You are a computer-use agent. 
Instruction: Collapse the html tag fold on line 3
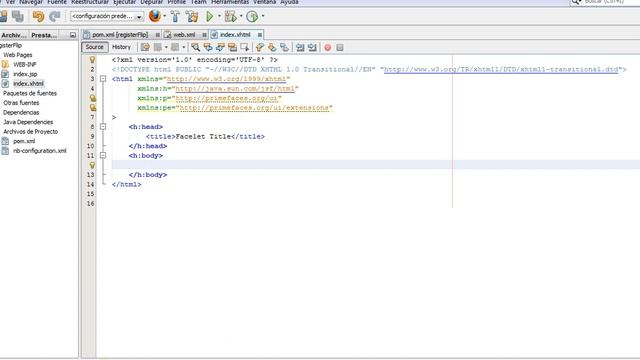pyautogui.click(x=103, y=79)
